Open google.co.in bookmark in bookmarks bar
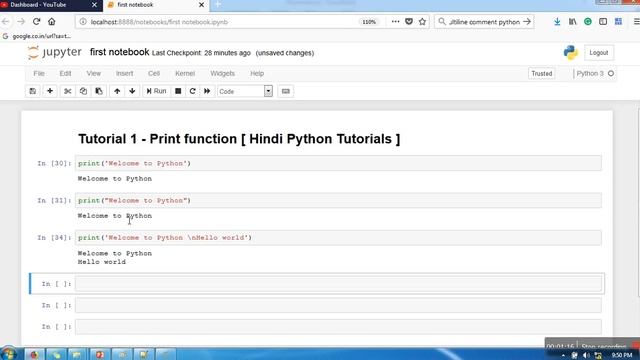Viewport: 640px width, 360px height. (37, 36)
